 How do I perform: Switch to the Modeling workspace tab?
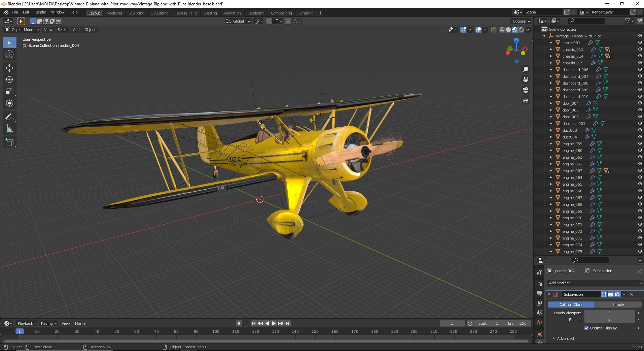point(114,13)
